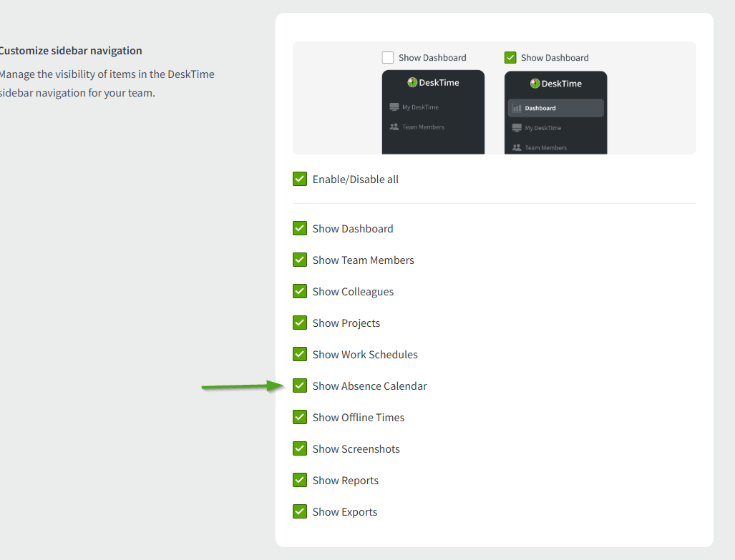Screen dimensions: 735x560
Task: Click My DeskTime monitor icon in left preview
Action: pyautogui.click(x=394, y=107)
